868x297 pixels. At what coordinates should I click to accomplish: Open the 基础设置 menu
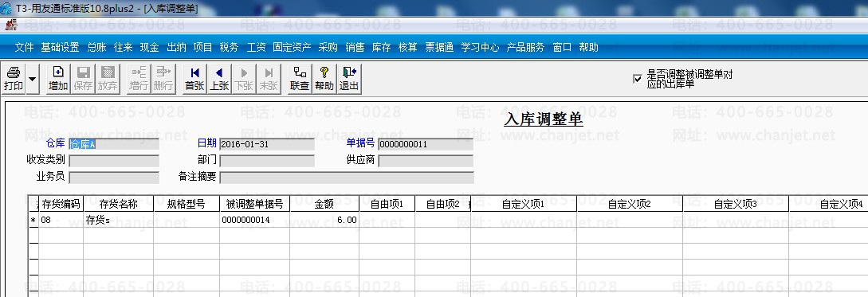point(60,48)
